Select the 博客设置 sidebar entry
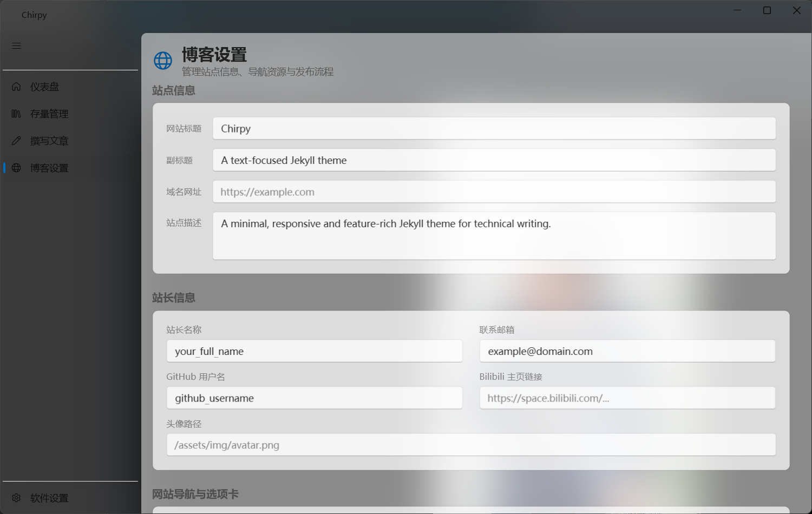This screenshot has height=514, width=812. (x=49, y=168)
